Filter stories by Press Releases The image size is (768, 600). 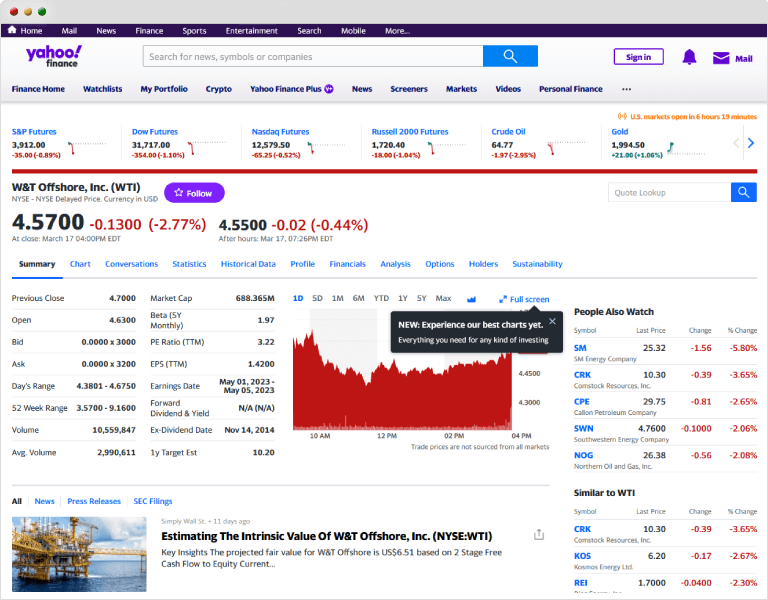[x=94, y=501]
